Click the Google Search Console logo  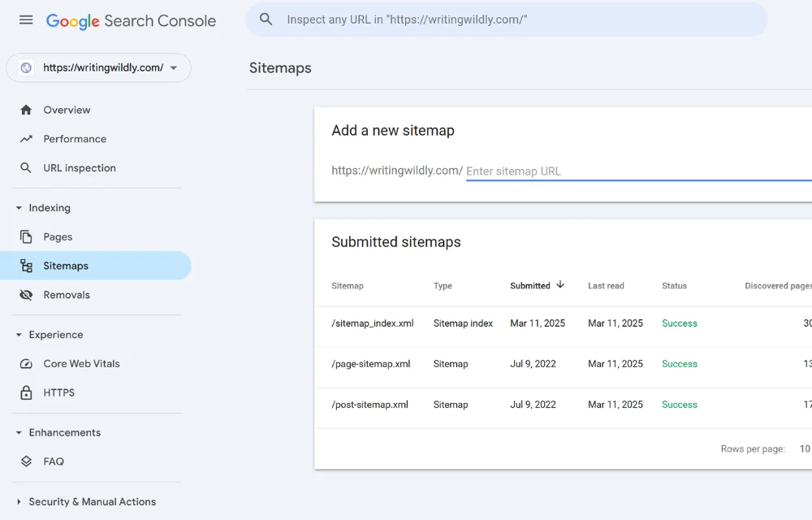point(131,21)
